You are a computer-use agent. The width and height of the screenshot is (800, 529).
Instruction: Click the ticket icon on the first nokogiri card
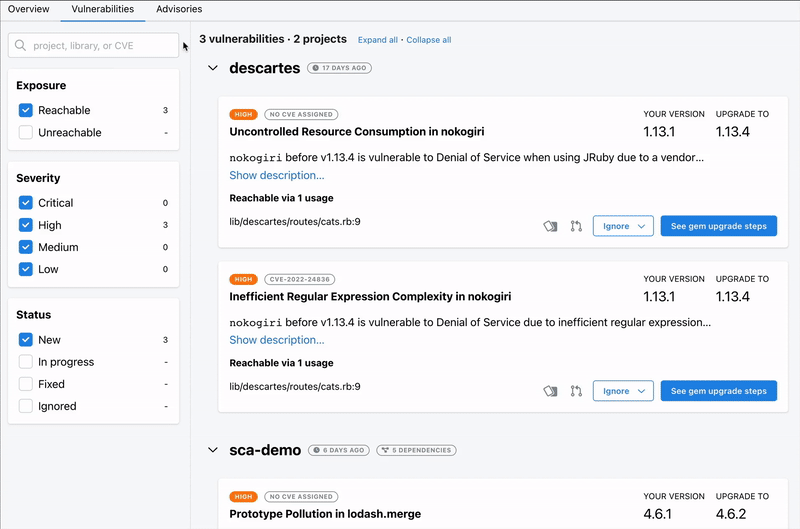pos(550,226)
